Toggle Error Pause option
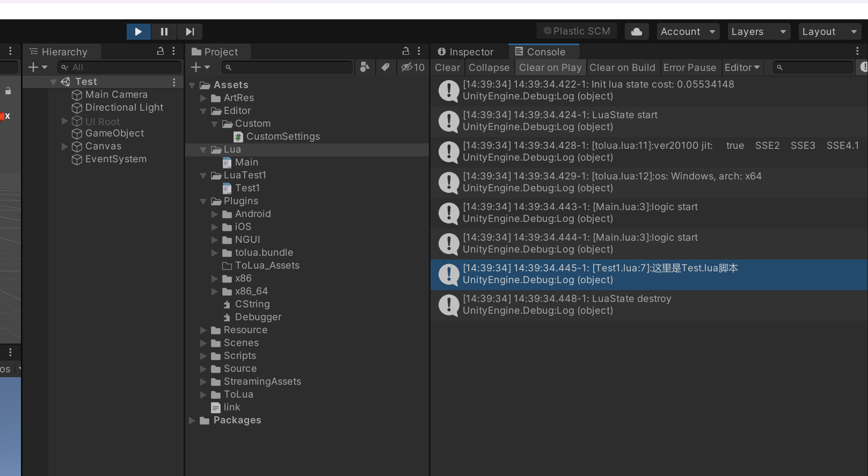This screenshot has height=476, width=868. pos(690,67)
